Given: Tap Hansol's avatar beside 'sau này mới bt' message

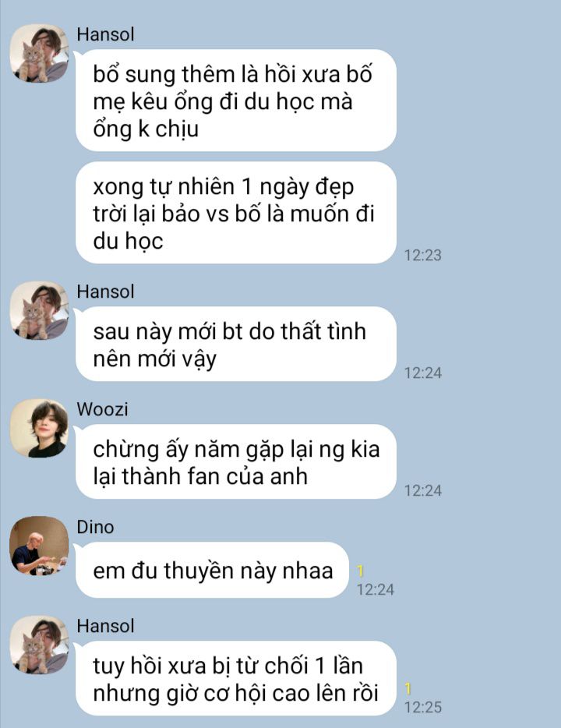Looking at the screenshot, I should 40,310.
